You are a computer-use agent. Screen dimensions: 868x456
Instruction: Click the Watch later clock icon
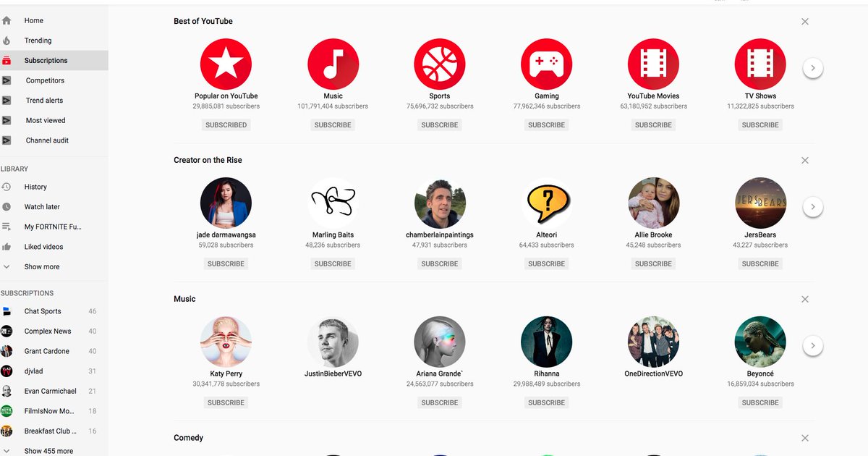(x=7, y=207)
